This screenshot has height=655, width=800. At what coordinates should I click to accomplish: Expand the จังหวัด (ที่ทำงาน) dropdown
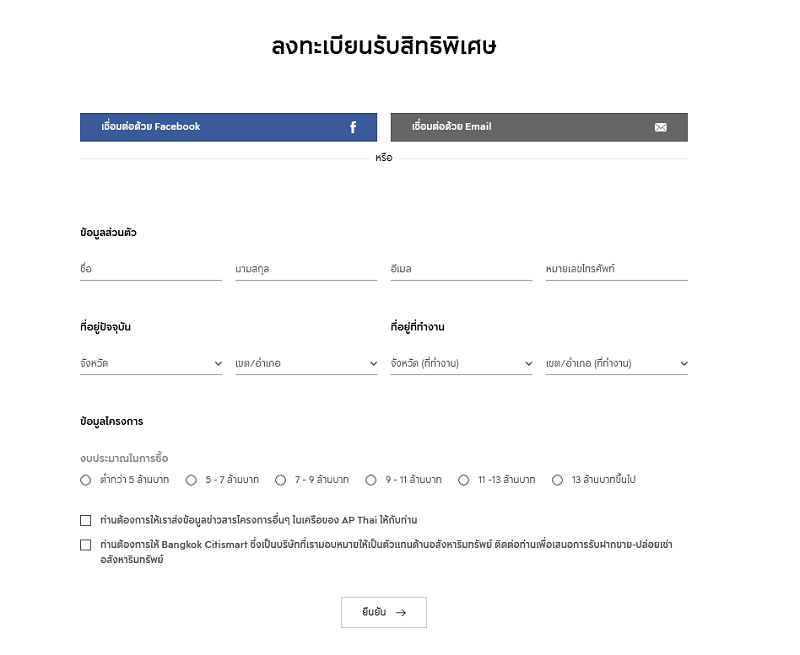tap(461, 363)
